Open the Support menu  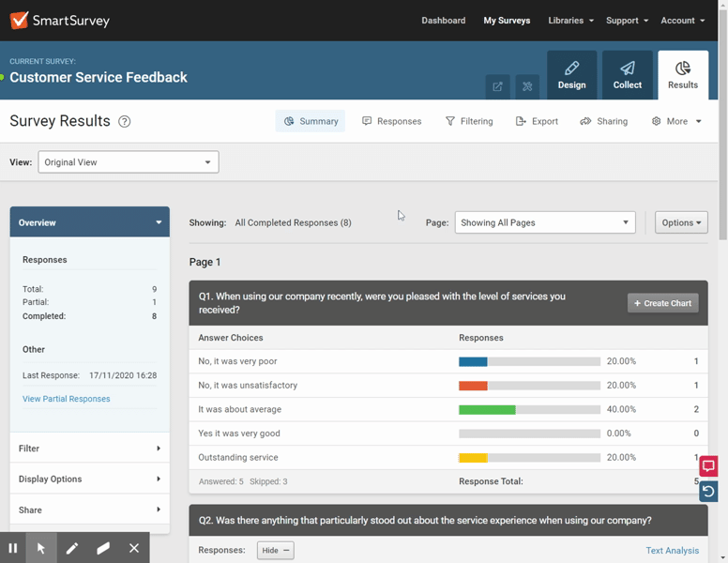[627, 21]
